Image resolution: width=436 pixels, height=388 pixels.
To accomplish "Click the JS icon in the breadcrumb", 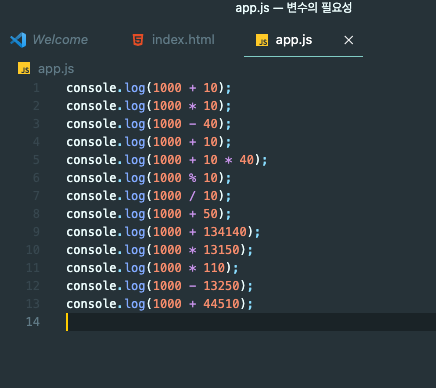I will click(24, 68).
